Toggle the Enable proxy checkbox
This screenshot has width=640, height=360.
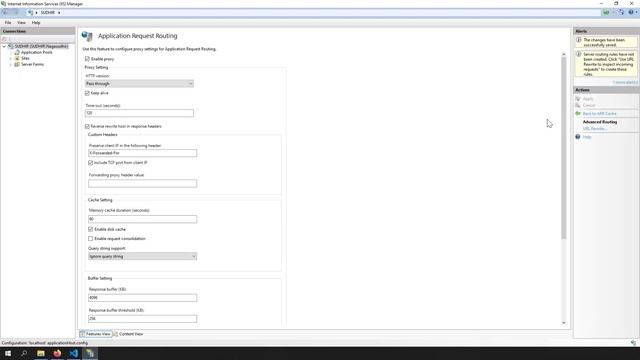87,59
